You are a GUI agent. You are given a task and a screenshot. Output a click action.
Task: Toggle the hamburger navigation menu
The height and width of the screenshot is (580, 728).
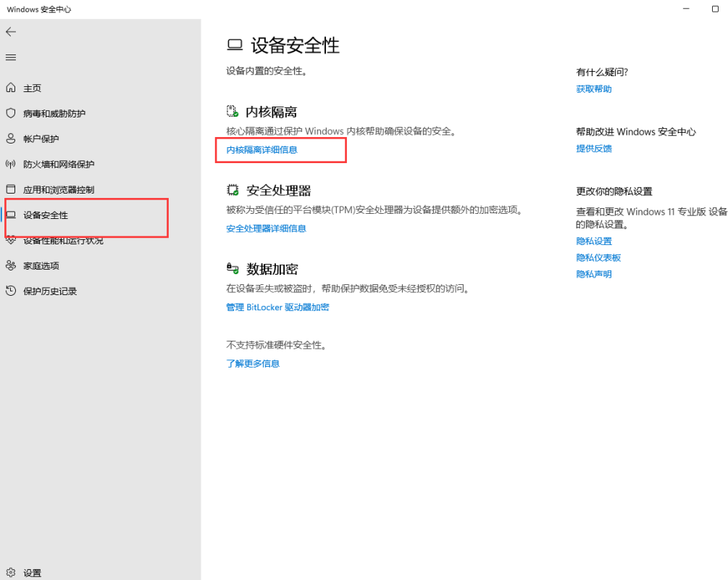pyautogui.click(x=11, y=57)
